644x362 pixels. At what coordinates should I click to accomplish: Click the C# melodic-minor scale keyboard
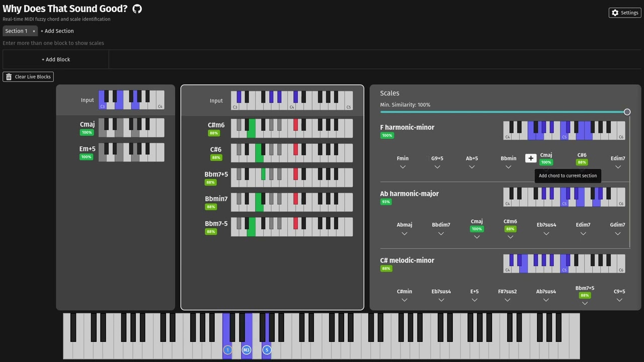[564, 263]
